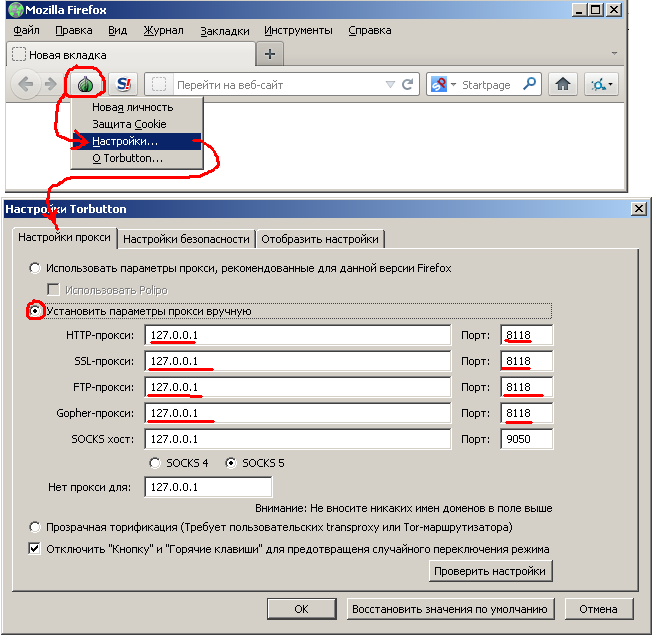
Task: Select Настройки… in the Torbutton menu
Action: [137, 142]
